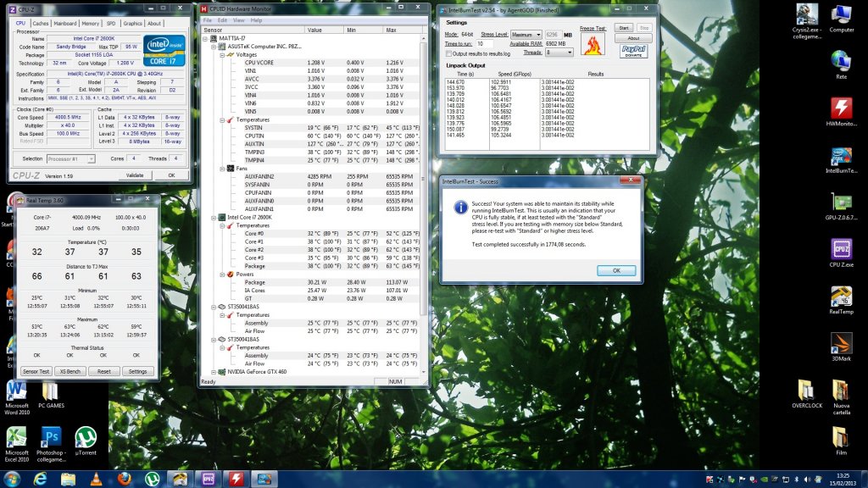The image size is (868, 488).
Task: Switch to the Mainboard tab in CPU-Z
Action: [x=65, y=24]
